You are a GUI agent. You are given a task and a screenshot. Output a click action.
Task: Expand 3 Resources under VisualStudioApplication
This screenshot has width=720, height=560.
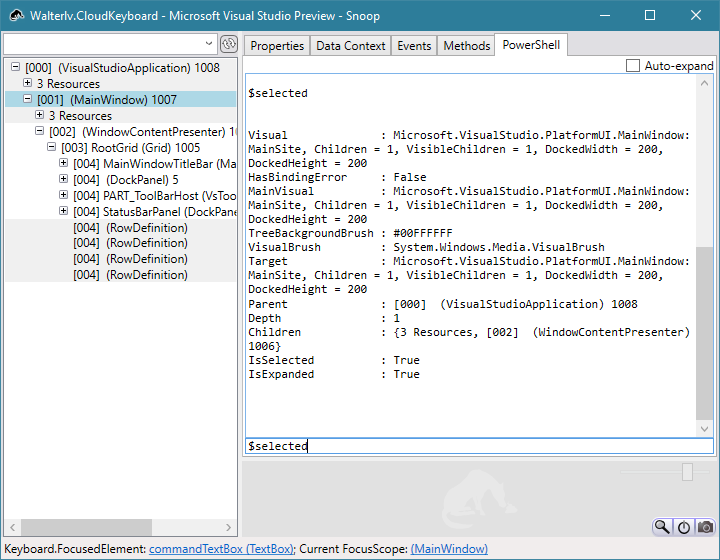coord(28,83)
